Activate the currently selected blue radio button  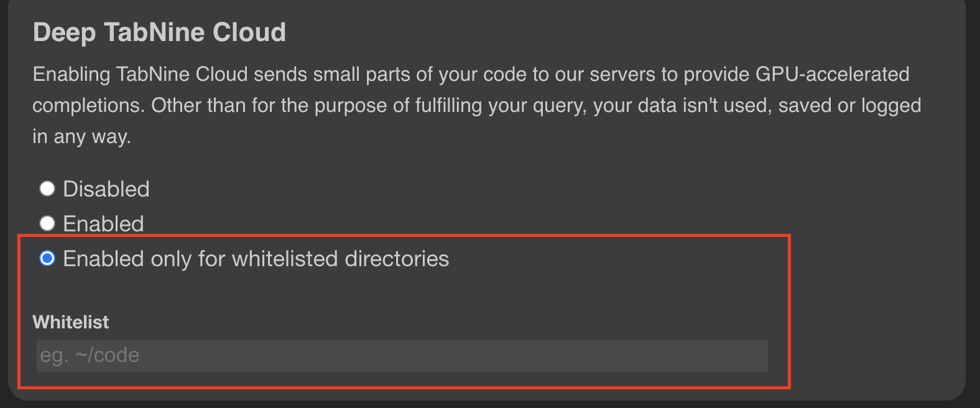tap(47, 258)
